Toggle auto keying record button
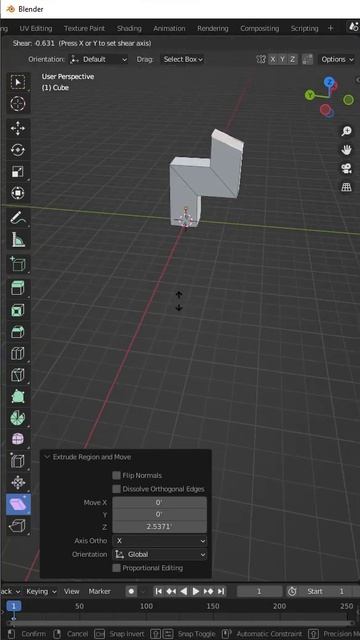Screen dimensions: 360x640 pos(131,591)
